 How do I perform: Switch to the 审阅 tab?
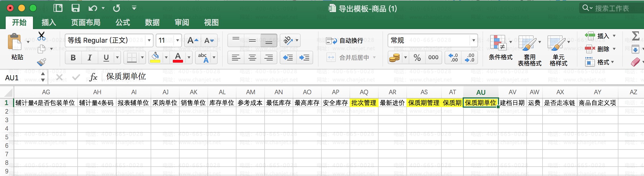182,22
